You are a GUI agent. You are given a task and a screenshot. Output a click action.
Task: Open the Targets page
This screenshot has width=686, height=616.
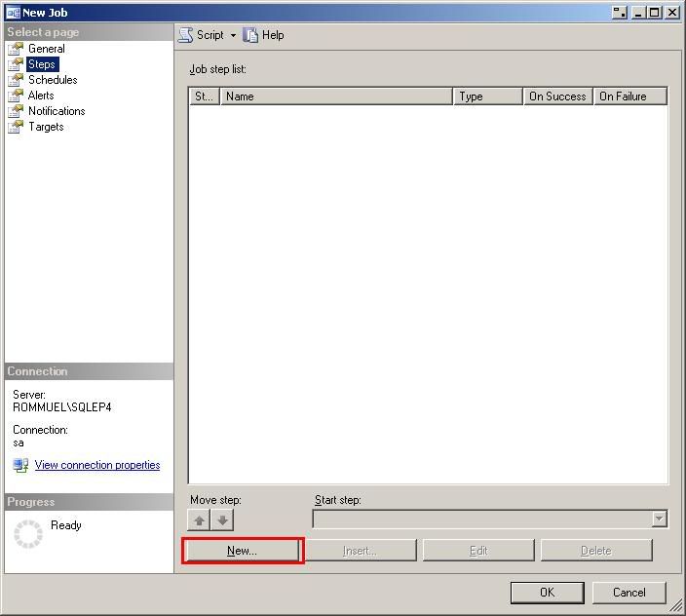click(x=46, y=127)
